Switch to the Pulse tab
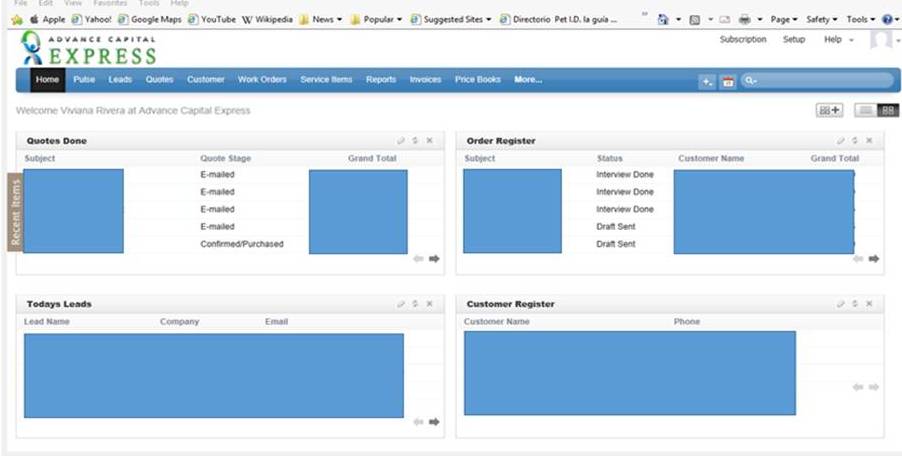This screenshot has height=456, width=902. (84, 80)
